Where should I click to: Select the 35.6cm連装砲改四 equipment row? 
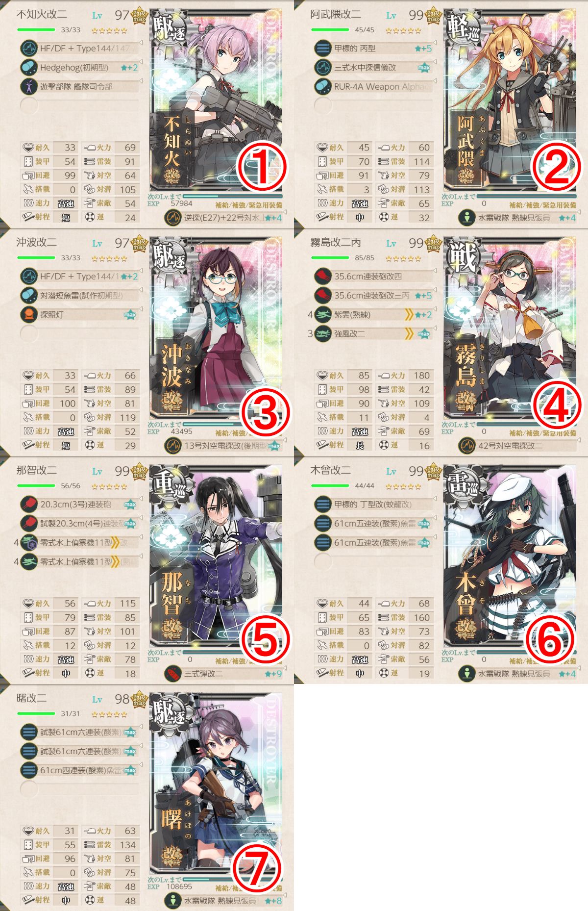click(x=374, y=277)
